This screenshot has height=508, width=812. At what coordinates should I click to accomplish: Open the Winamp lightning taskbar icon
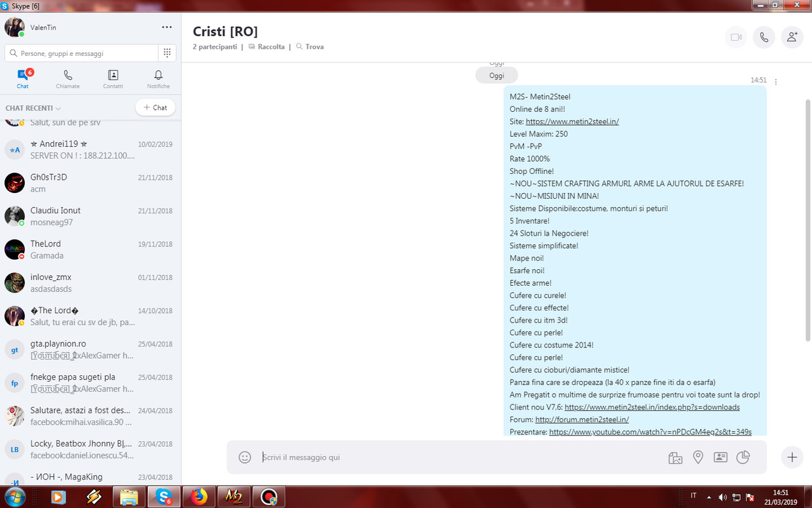pyautogui.click(x=94, y=497)
